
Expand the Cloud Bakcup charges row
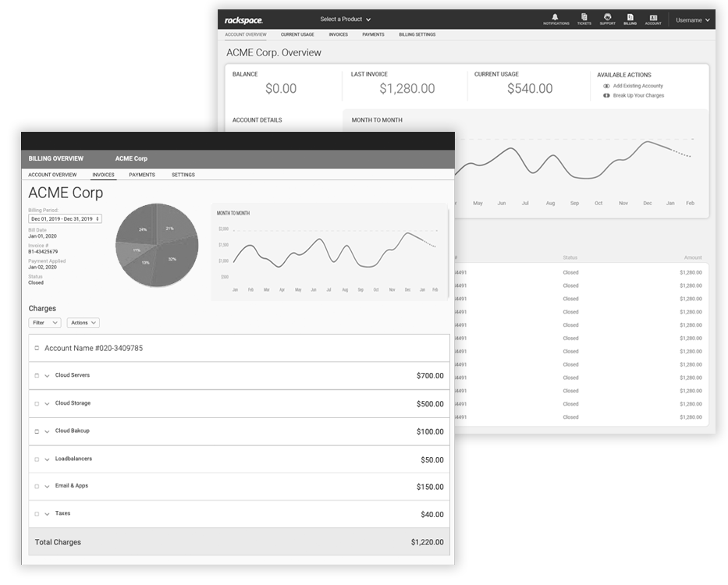tap(47, 432)
